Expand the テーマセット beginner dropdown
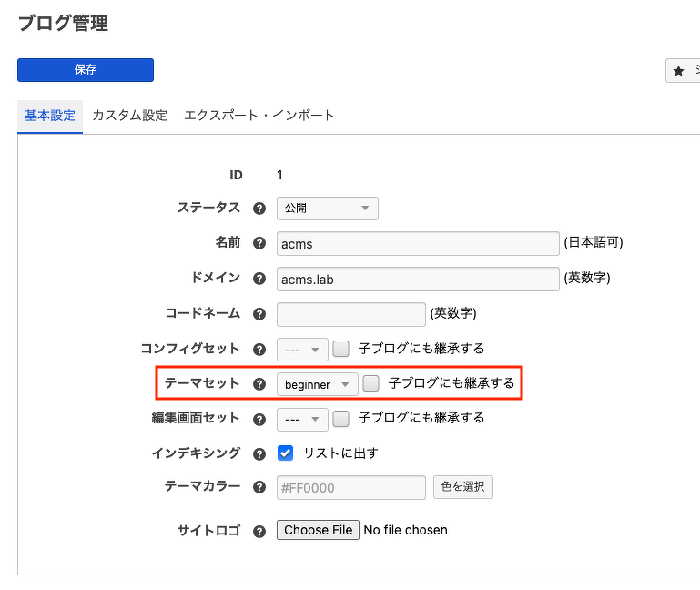 (x=317, y=384)
